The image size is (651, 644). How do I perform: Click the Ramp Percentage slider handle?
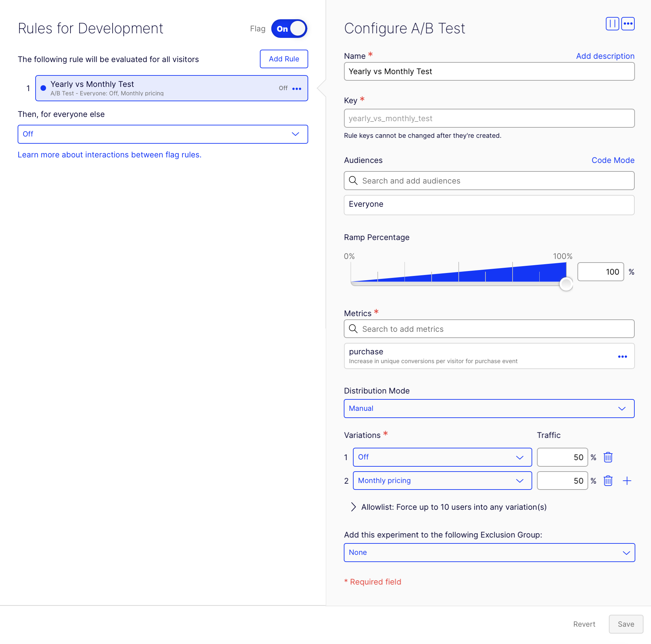pyautogui.click(x=566, y=284)
